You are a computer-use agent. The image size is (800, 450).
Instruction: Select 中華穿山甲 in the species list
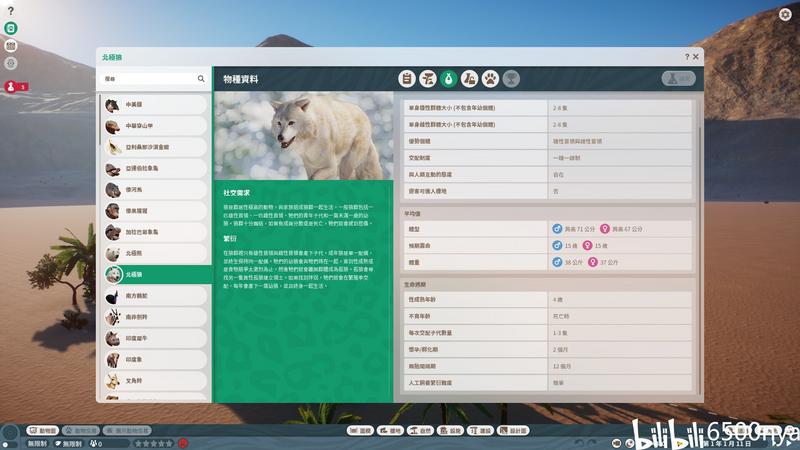click(155, 126)
